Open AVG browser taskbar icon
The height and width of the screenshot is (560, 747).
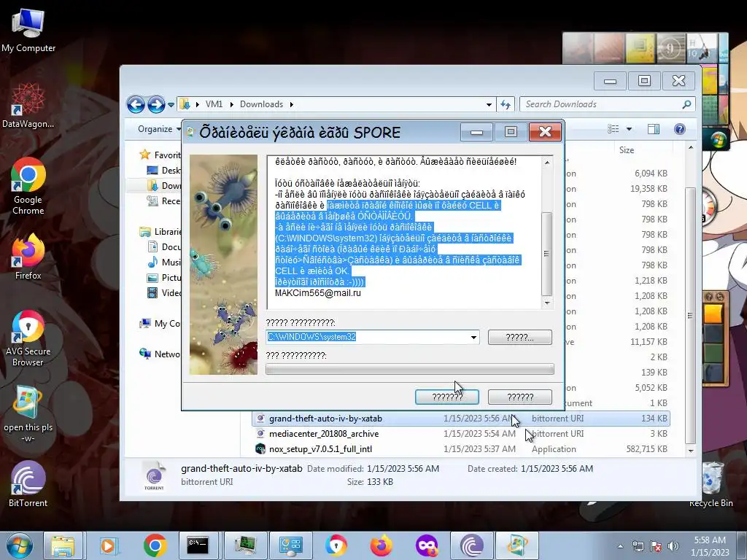(x=336, y=545)
